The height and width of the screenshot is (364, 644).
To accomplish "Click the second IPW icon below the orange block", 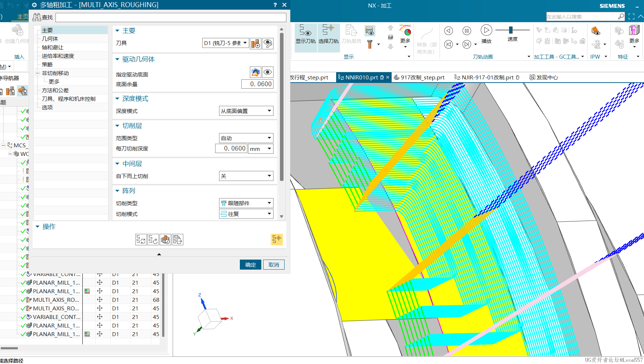I will click(x=596, y=44).
